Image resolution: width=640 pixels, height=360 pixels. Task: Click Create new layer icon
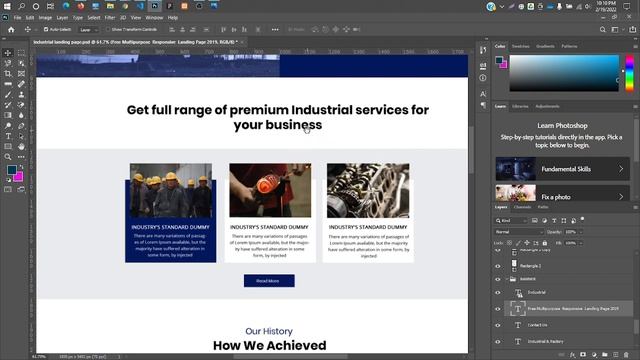(616, 355)
